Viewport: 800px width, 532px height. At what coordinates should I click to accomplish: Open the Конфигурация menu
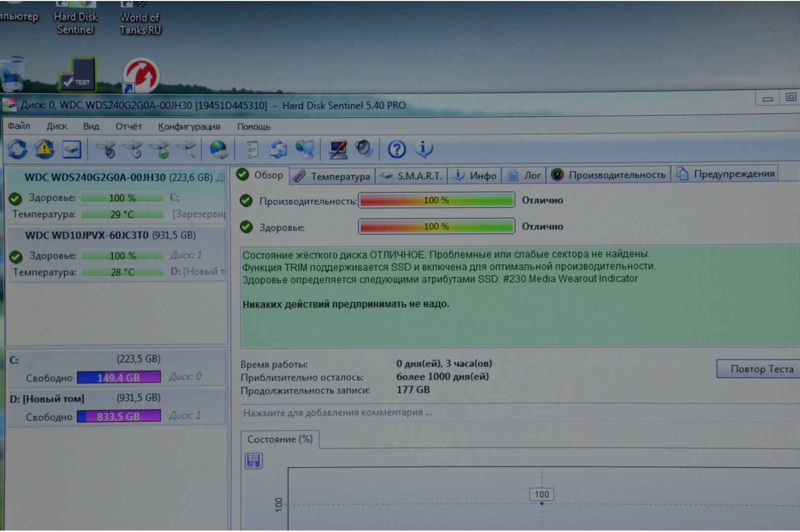189,127
